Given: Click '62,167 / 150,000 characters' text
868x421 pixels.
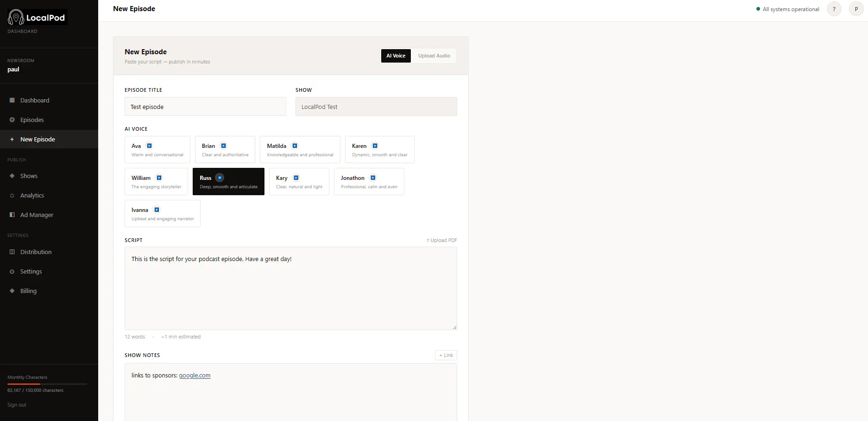Looking at the screenshot, I should [35, 390].
